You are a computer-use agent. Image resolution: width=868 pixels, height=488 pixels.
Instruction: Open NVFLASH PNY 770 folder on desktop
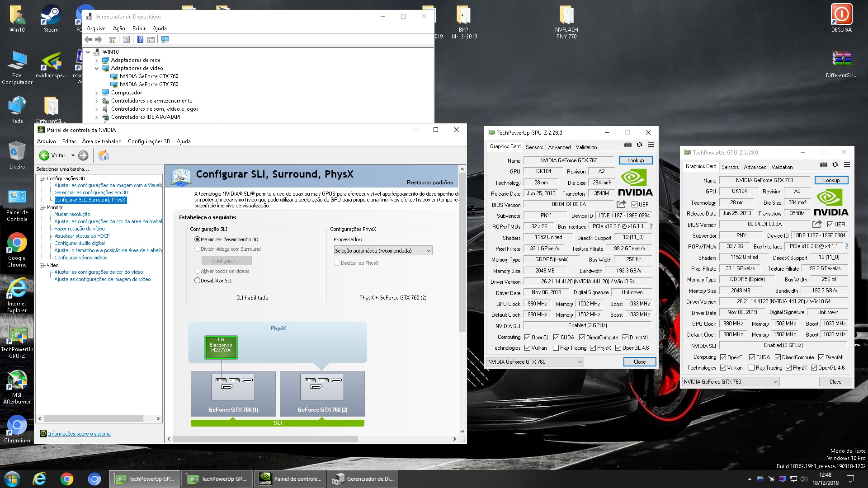[x=566, y=22]
